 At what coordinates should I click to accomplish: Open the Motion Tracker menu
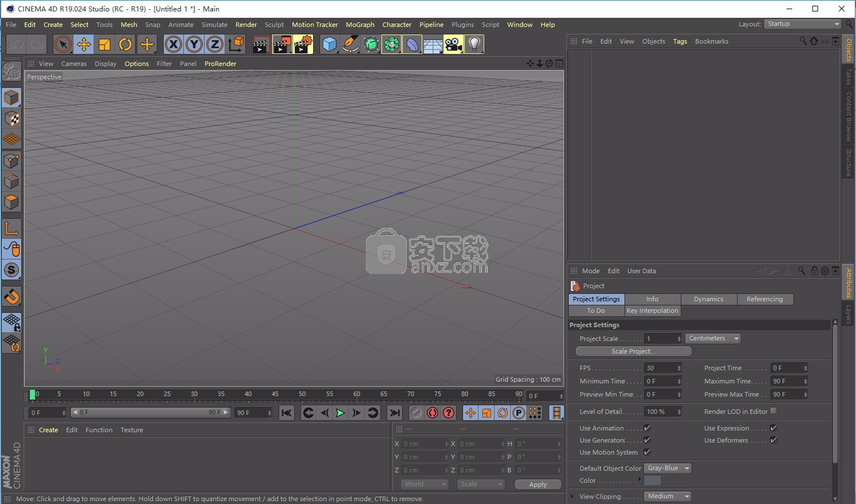click(315, 25)
